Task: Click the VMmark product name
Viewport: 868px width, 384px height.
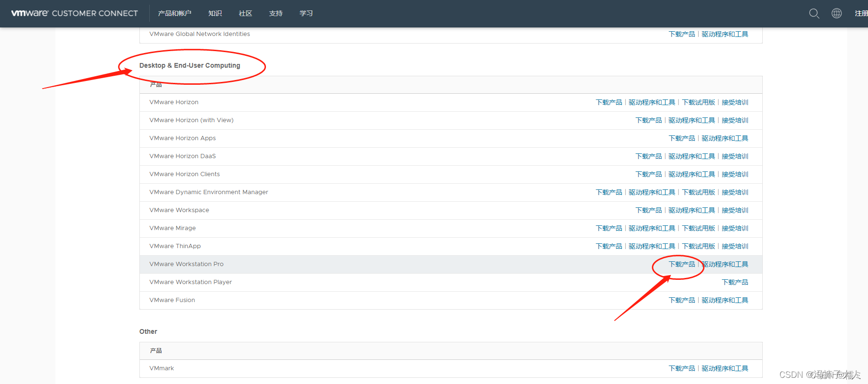Action: [x=162, y=368]
